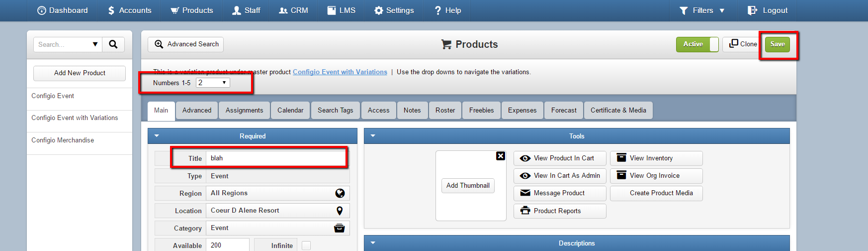
Task: Click Message Product button
Action: pyautogui.click(x=560, y=193)
